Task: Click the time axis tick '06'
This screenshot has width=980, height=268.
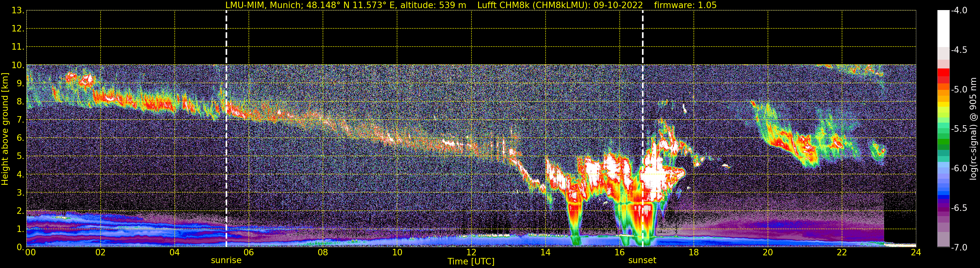Action: tap(249, 253)
